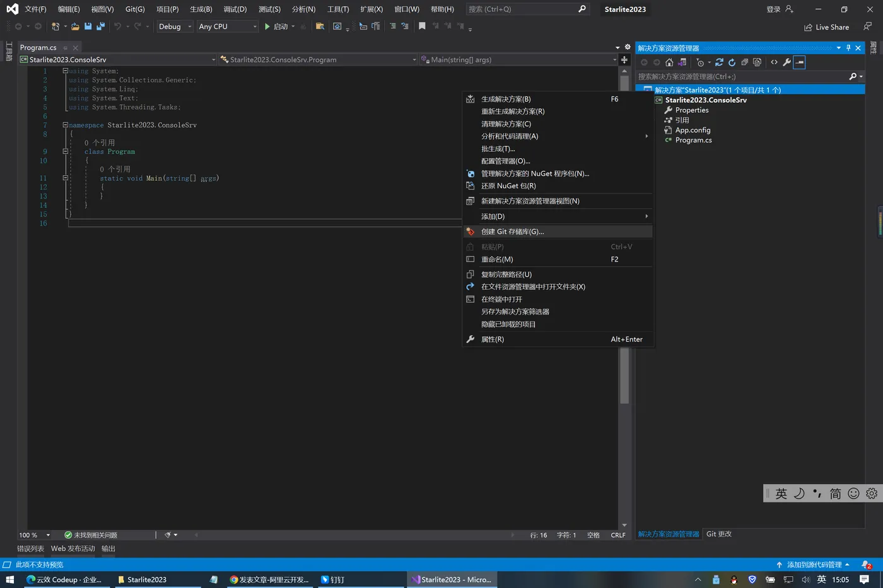Open file with the folder icon in toolbar
883x588 pixels.
(x=75, y=26)
